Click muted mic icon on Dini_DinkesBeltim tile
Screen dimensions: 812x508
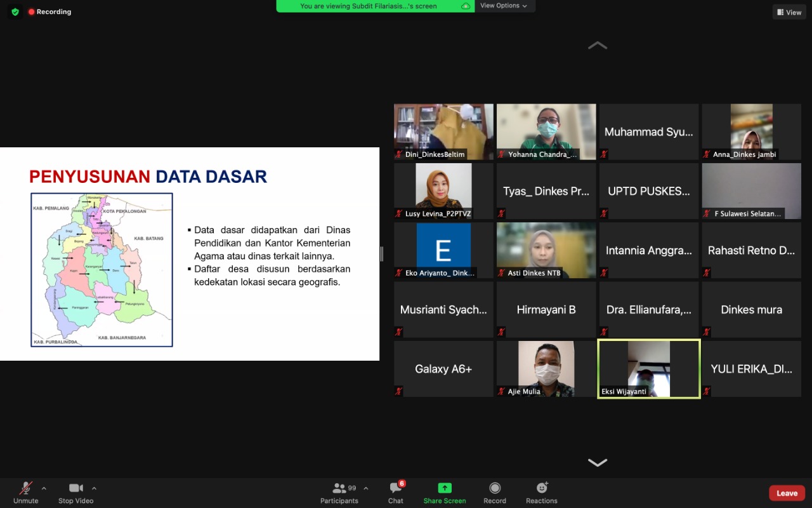(x=399, y=154)
